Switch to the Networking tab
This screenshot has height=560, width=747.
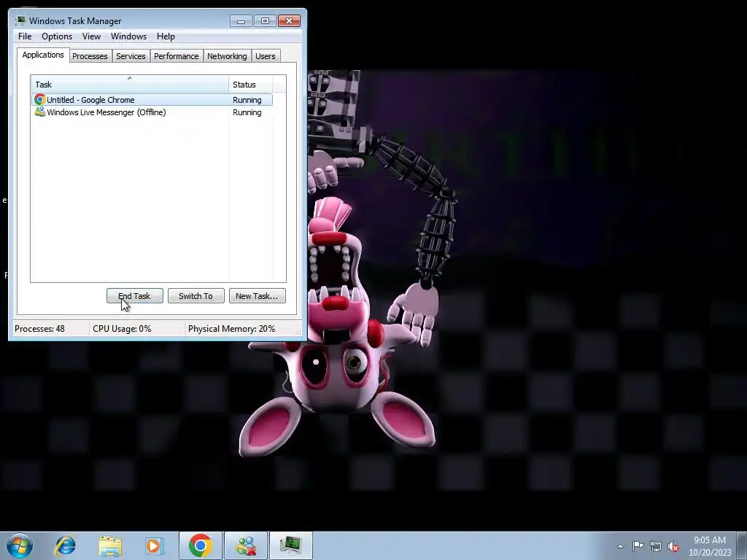point(227,56)
